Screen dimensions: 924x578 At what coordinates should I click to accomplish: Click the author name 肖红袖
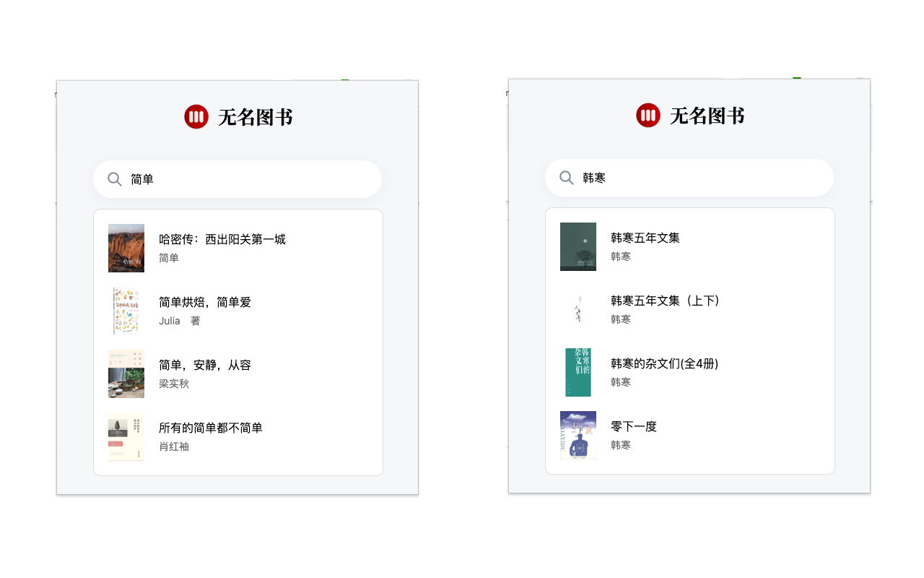pos(173,447)
